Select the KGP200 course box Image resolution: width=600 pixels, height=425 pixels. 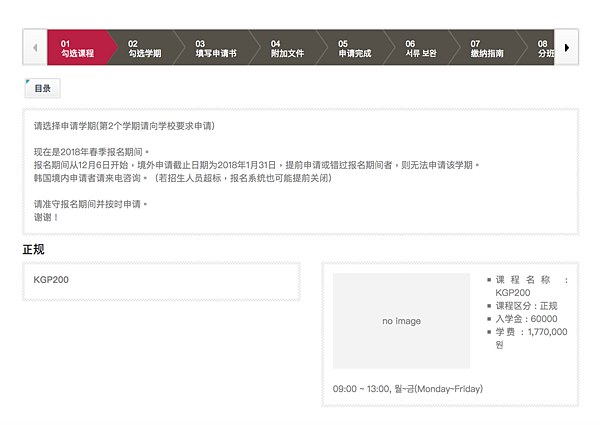[x=161, y=281]
